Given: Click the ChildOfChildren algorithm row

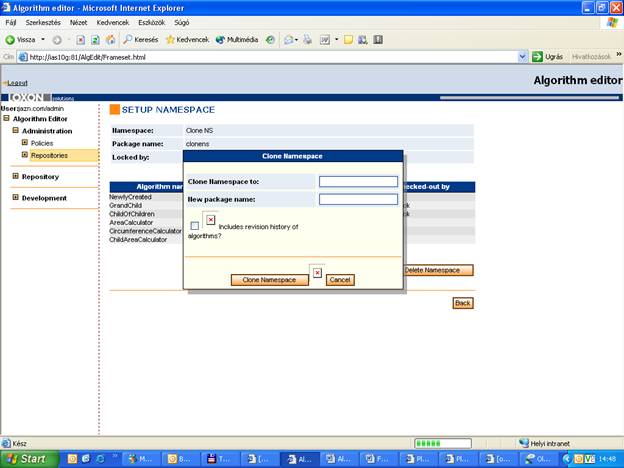Looking at the screenshot, I should click(x=132, y=214).
